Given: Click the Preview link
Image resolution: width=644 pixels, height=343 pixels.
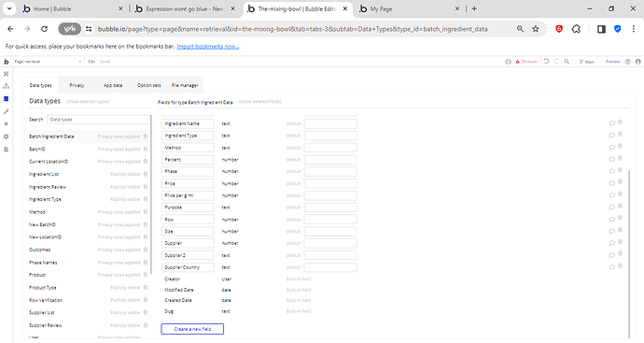Looking at the screenshot, I should pos(613,62).
